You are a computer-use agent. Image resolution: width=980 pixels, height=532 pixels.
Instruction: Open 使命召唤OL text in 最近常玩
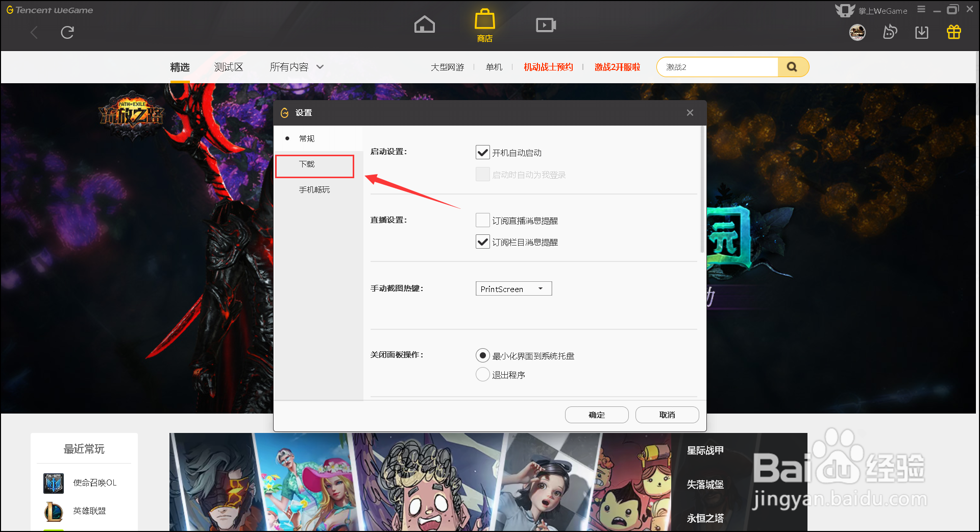tap(94, 483)
